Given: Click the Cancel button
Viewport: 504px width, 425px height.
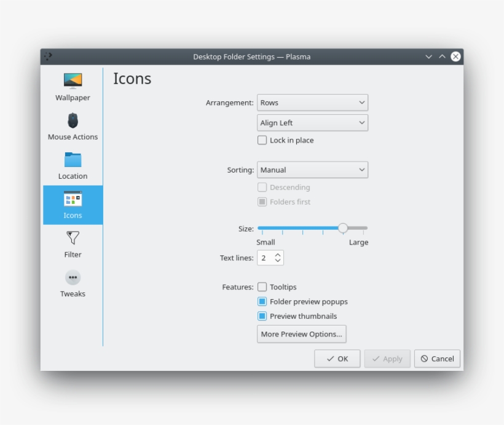Looking at the screenshot, I should coord(437,359).
